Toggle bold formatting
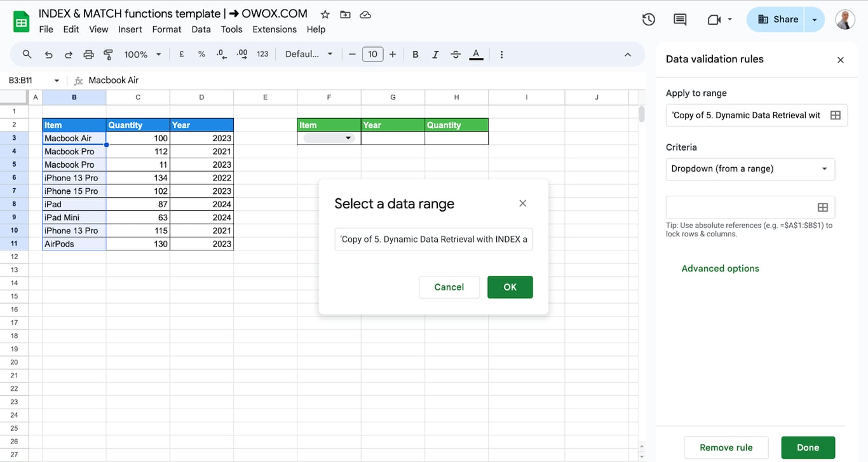This screenshot has height=462, width=868. 415,55
